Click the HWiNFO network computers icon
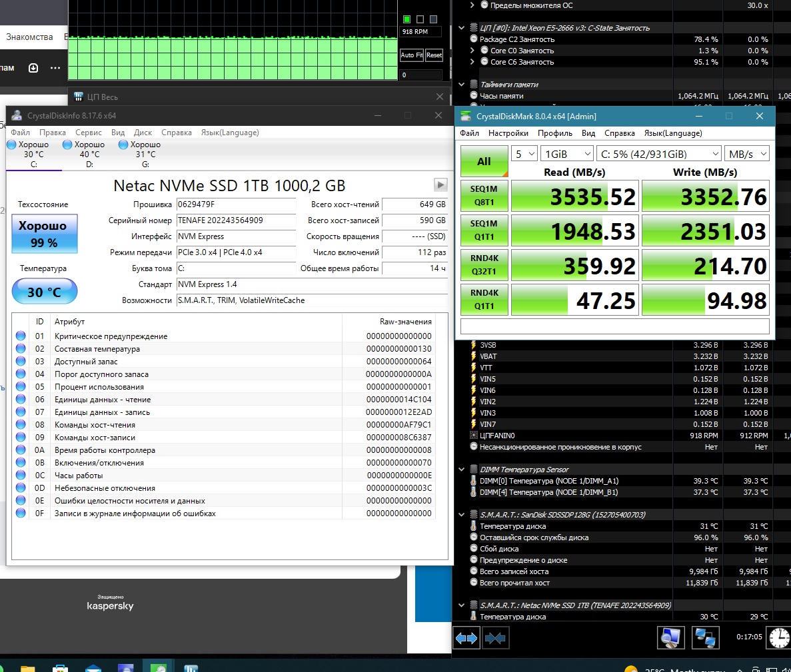791x672 pixels. click(705, 638)
